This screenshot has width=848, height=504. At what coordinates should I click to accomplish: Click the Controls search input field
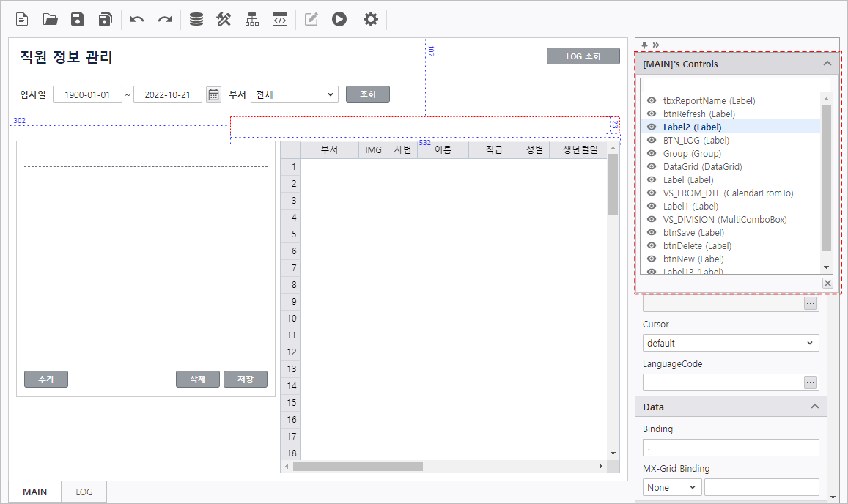click(736, 85)
